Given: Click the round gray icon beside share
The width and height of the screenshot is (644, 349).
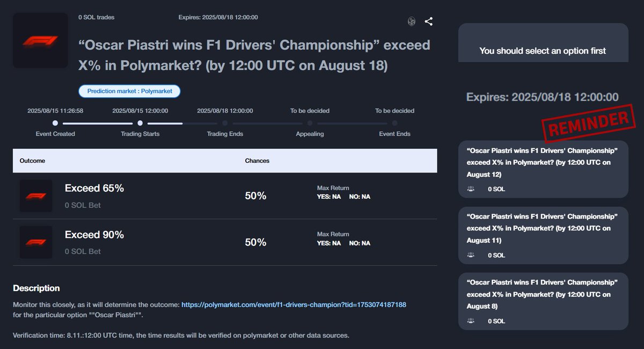Looking at the screenshot, I should click(x=412, y=21).
